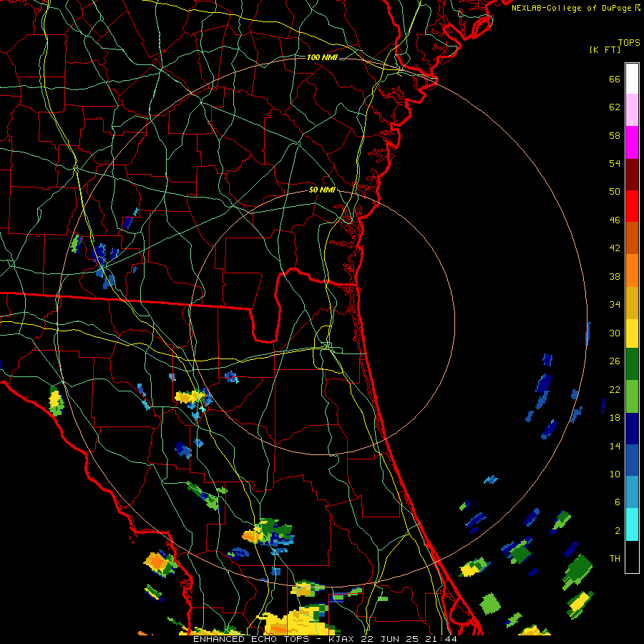Click the yellow swatch near 30 legend
The width and height of the screenshot is (644, 644).
pos(632,333)
